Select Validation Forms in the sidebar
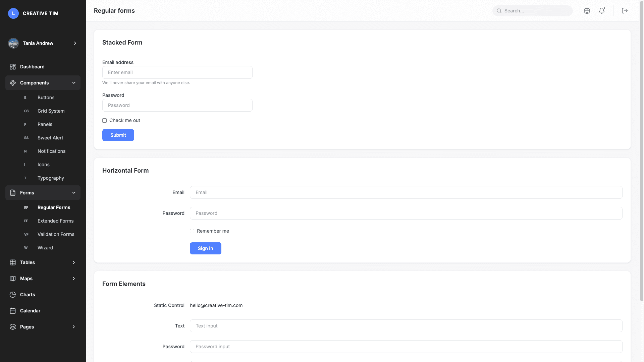 coord(56,234)
